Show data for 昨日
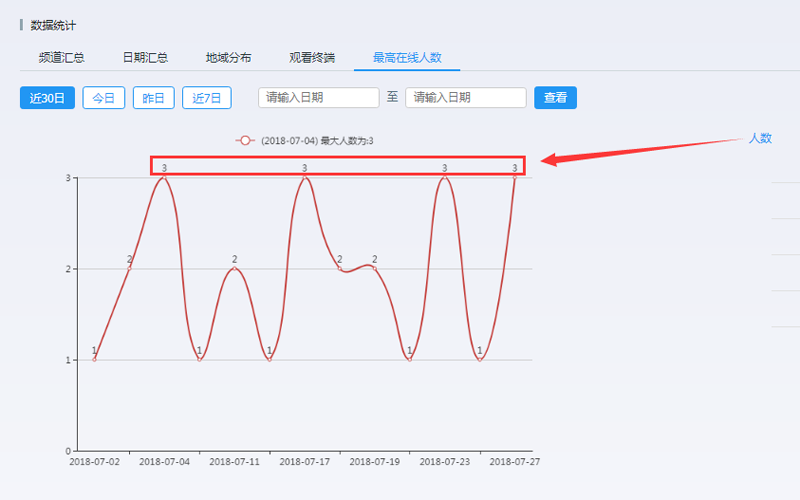Screen dimensions: 800x500 click(x=153, y=98)
